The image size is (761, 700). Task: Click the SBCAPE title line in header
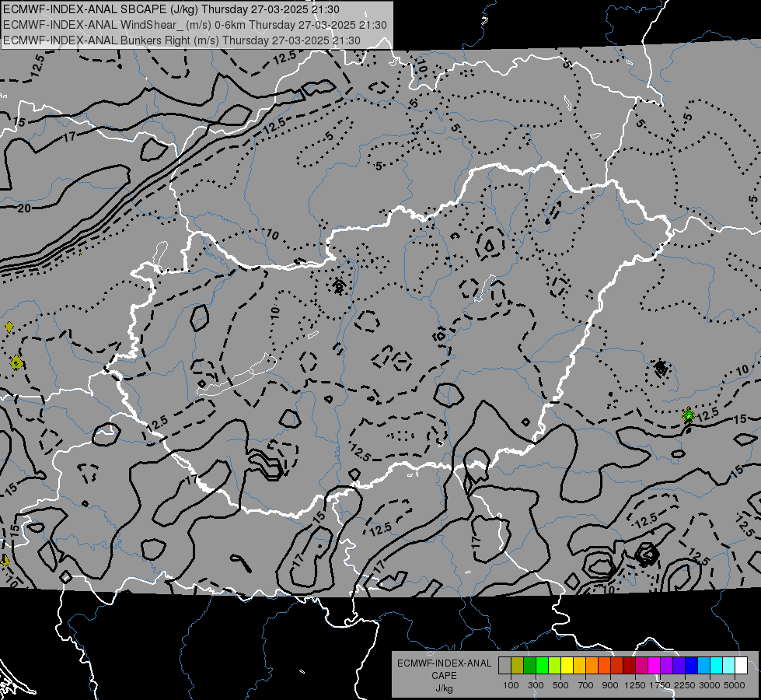[x=171, y=9]
